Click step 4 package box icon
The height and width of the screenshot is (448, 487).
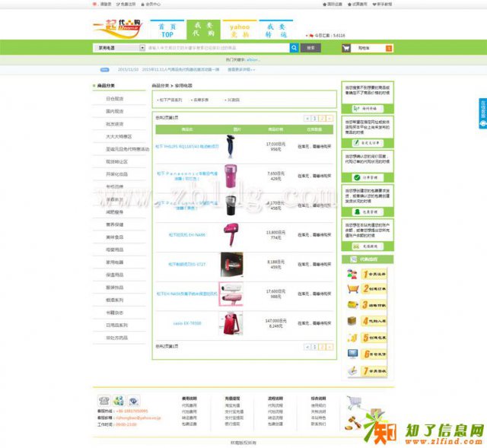point(352,322)
